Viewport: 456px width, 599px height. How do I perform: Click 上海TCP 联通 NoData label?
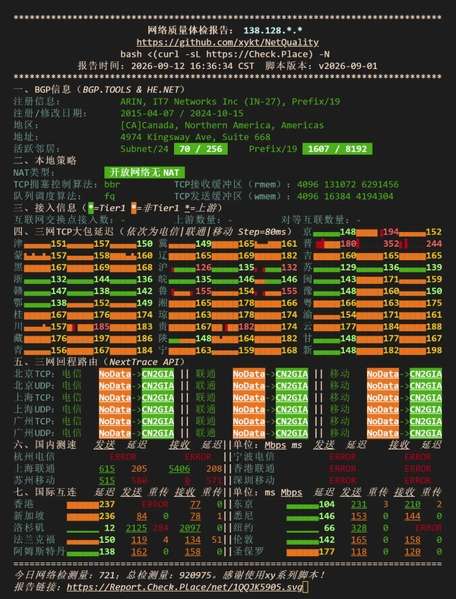click(249, 398)
